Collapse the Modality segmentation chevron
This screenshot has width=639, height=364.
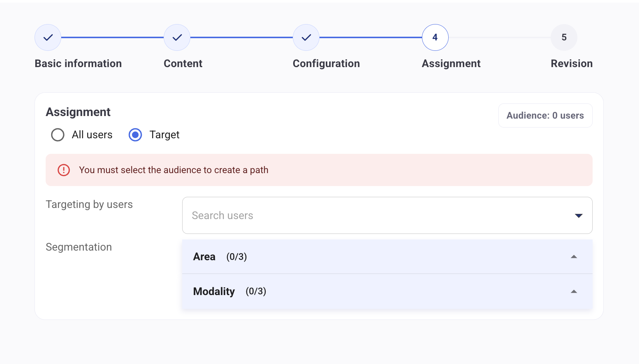[574, 292]
